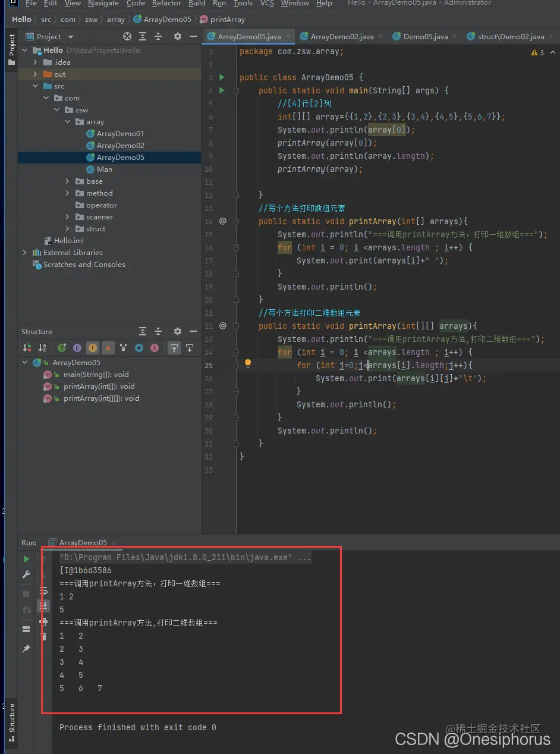Viewport: 560px width, 754px height.
Task: Toggle Soft-Wrap icon in Run console
Action: click(43, 590)
